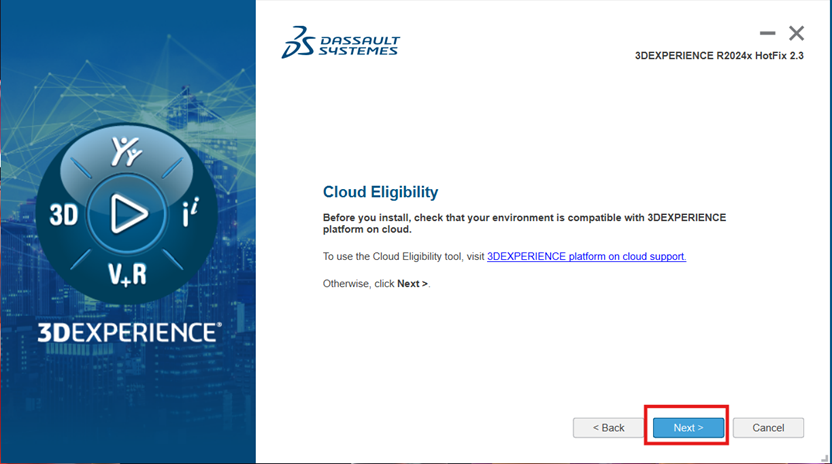Click the Cloud Eligibility heading

(x=380, y=192)
